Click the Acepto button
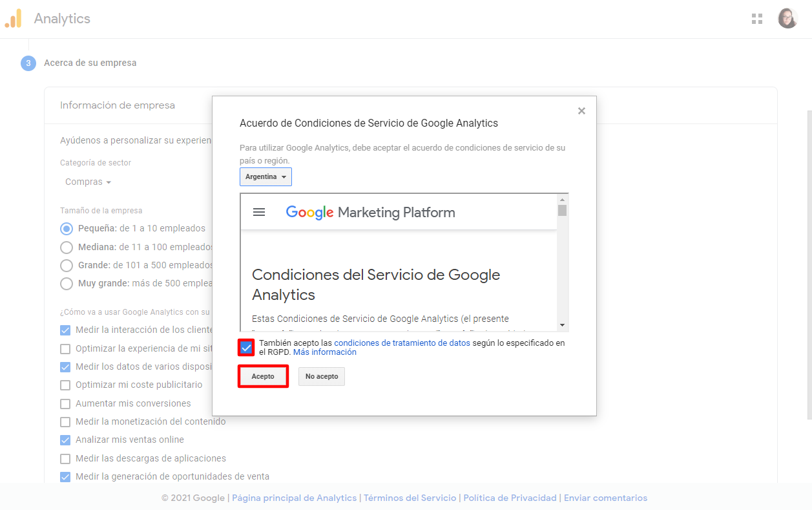Image resolution: width=812 pixels, height=510 pixels. coord(263,376)
